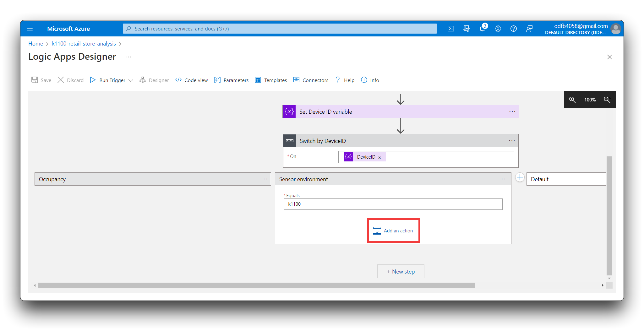
Task: Switch to Designer view
Action: (x=154, y=80)
